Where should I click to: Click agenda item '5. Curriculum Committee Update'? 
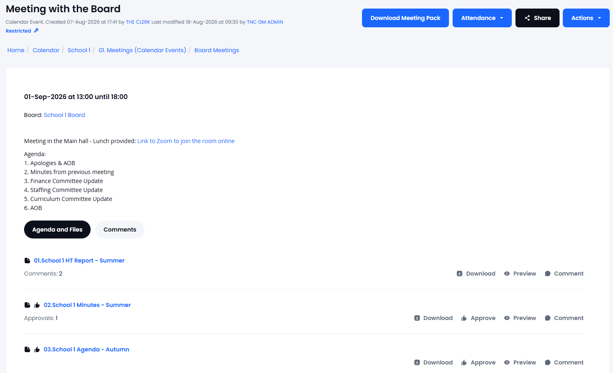click(68, 199)
